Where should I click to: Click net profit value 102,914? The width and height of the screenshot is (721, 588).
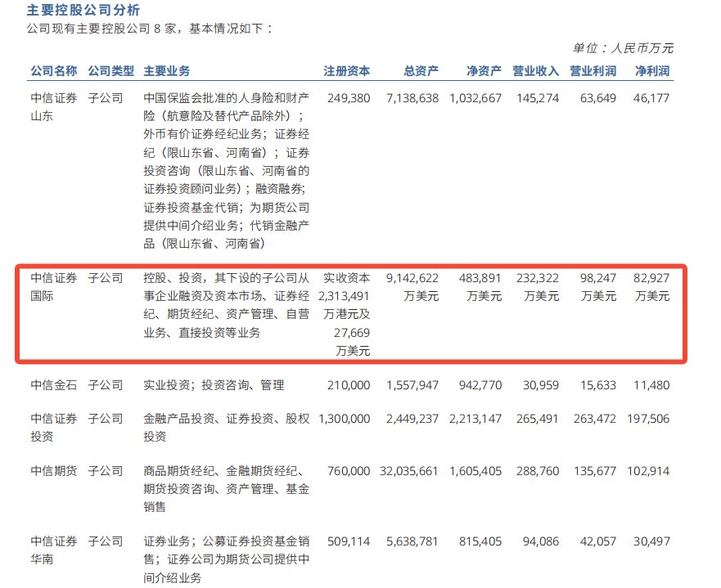648,471
